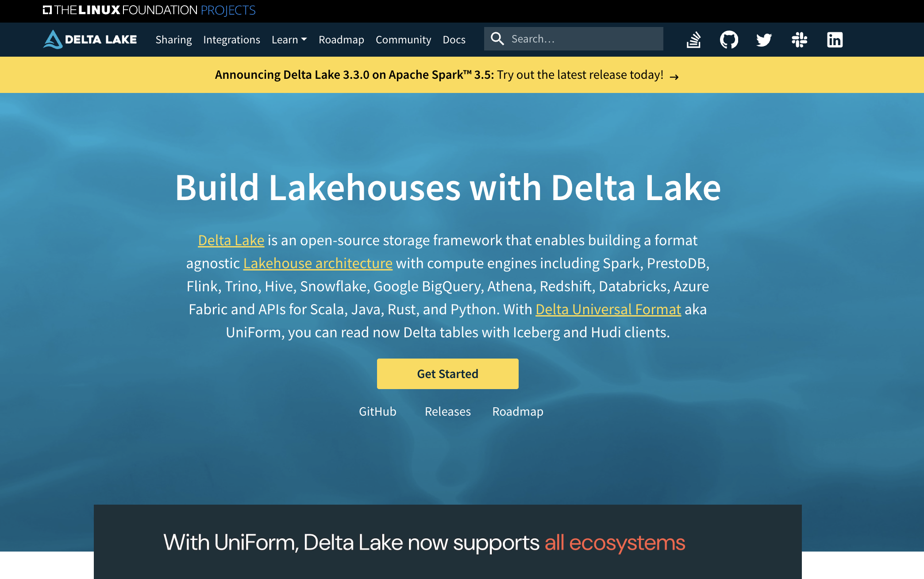Open the GitHub icon in navbar

729,39
